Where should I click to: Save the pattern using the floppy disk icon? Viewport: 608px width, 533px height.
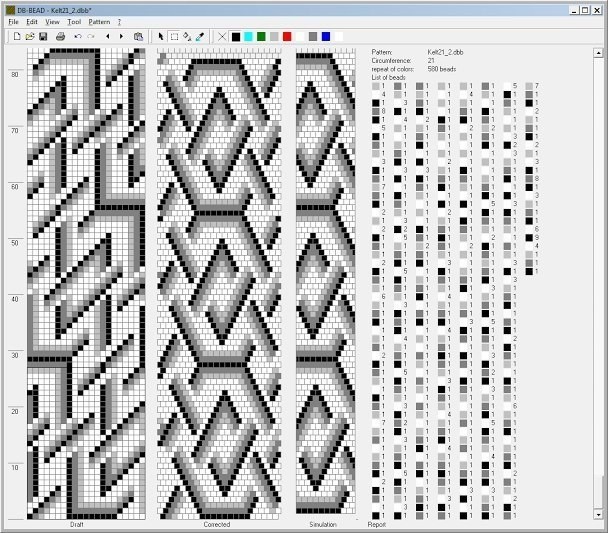click(x=43, y=36)
